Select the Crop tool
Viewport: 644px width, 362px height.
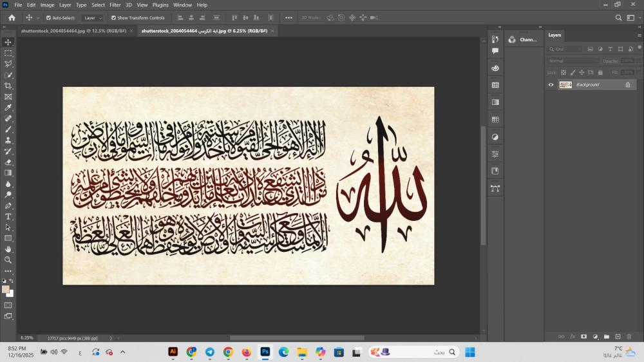point(8,86)
